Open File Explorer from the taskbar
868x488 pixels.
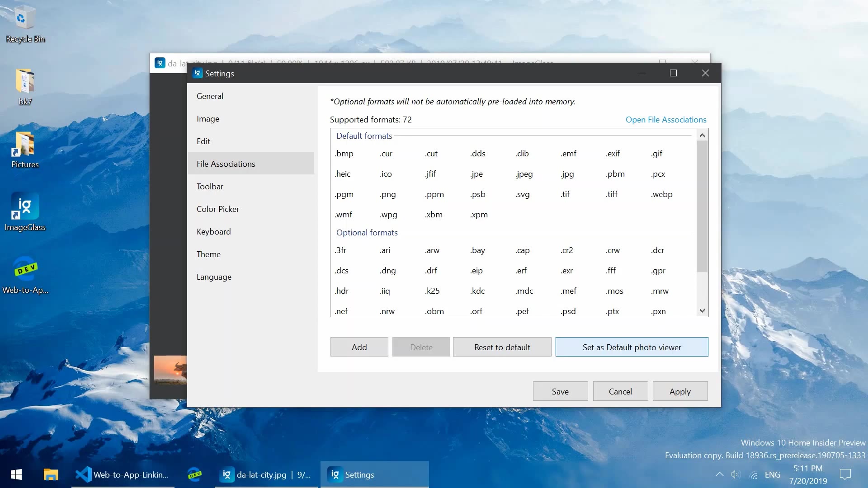[x=51, y=474]
